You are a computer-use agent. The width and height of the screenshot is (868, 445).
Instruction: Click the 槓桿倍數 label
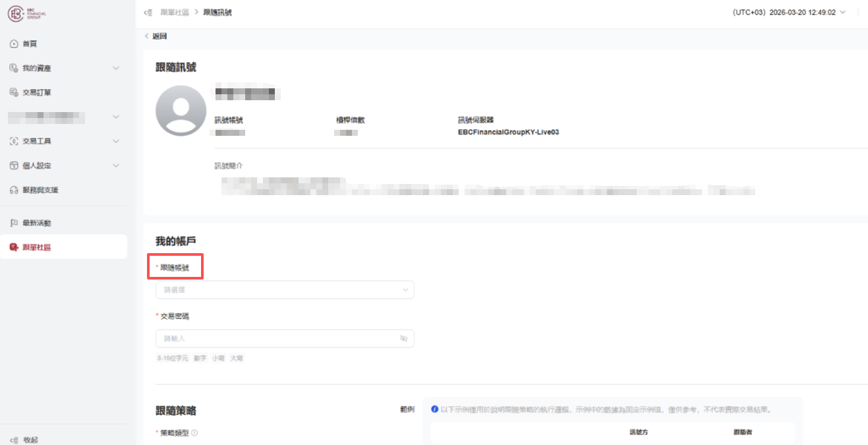coord(350,120)
